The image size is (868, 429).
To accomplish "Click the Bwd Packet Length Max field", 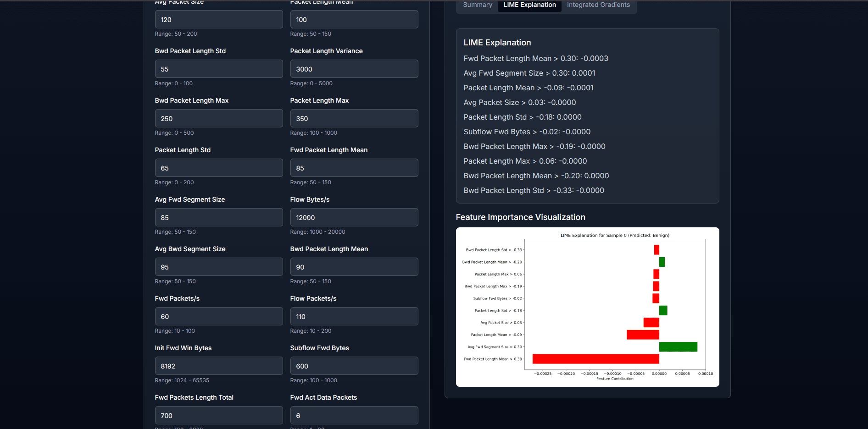I will [x=219, y=118].
